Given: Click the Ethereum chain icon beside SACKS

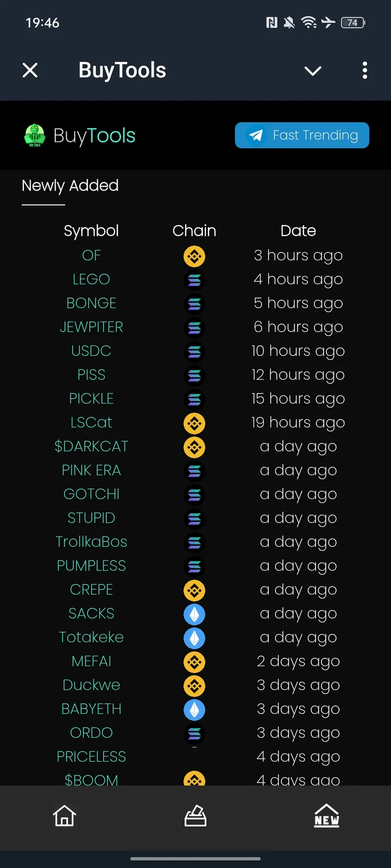Looking at the screenshot, I should click(194, 614).
